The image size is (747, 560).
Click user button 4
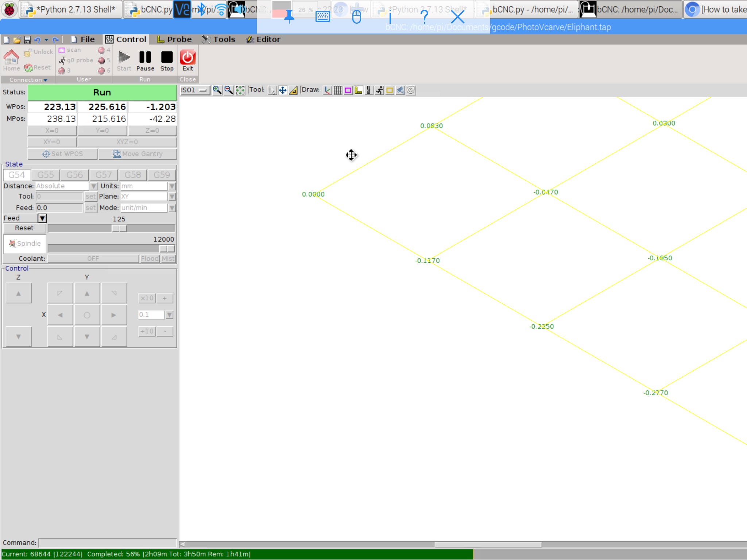click(104, 50)
